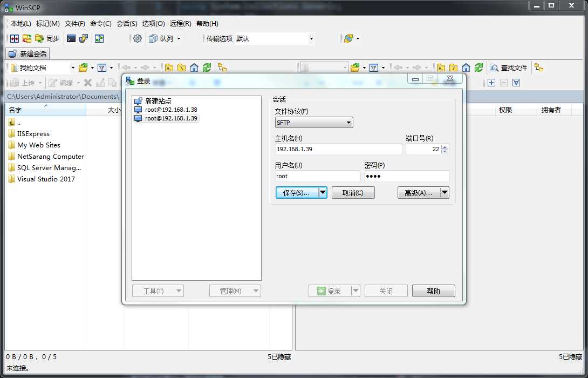
Task: Select site root@192.168.1.39
Action: [166, 118]
